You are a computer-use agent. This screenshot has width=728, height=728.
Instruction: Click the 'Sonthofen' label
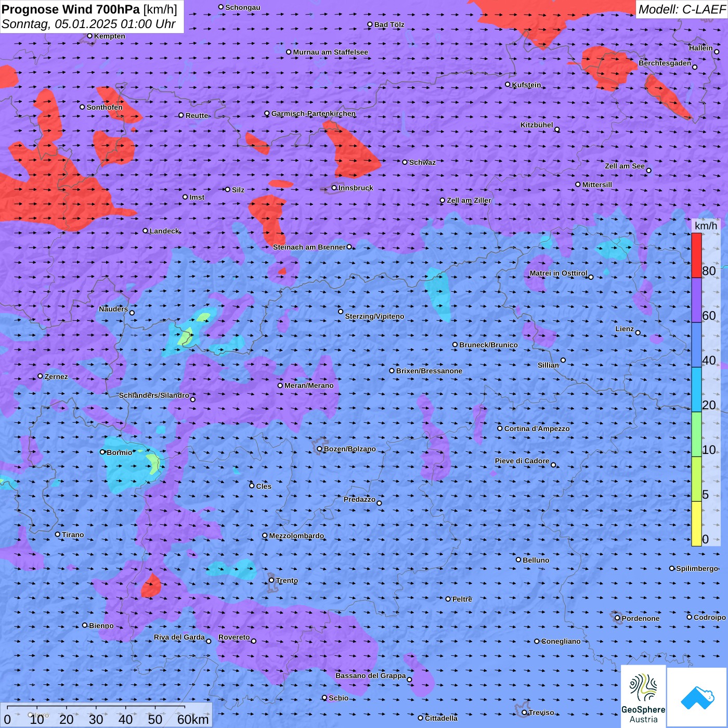105,107
